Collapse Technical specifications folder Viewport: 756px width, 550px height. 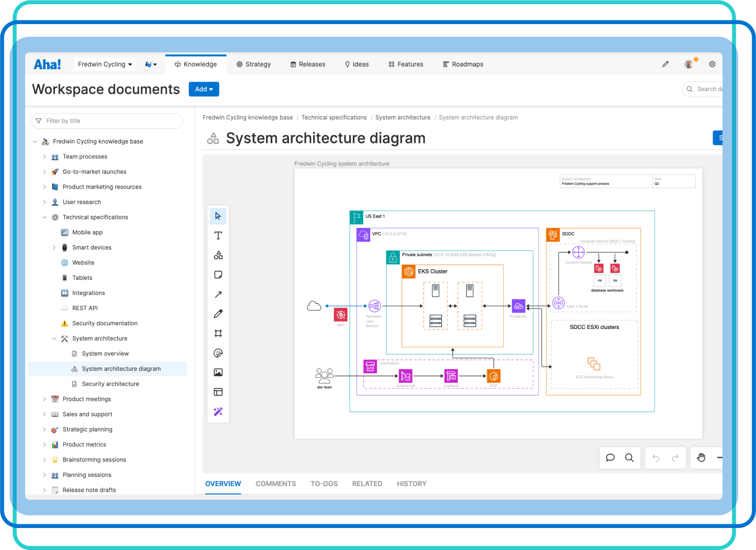pyautogui.click(x=45, y=217)
